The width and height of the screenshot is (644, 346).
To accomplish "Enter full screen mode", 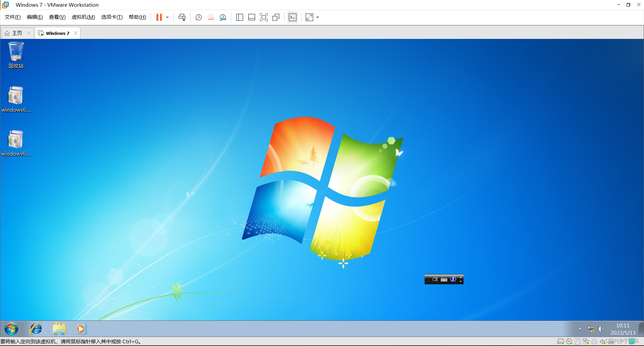I will tap(264, 17).
